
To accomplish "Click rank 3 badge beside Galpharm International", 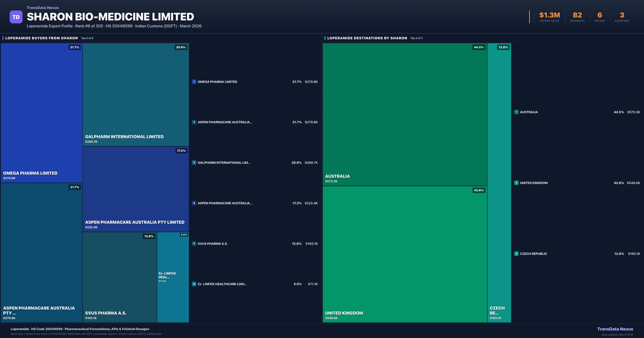I will [x=194, y=163].
